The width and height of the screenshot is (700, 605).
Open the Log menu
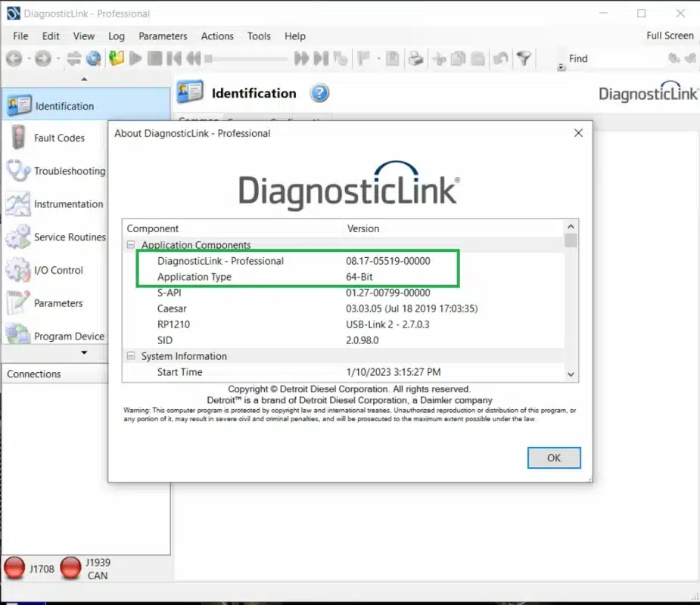point(117,36)
